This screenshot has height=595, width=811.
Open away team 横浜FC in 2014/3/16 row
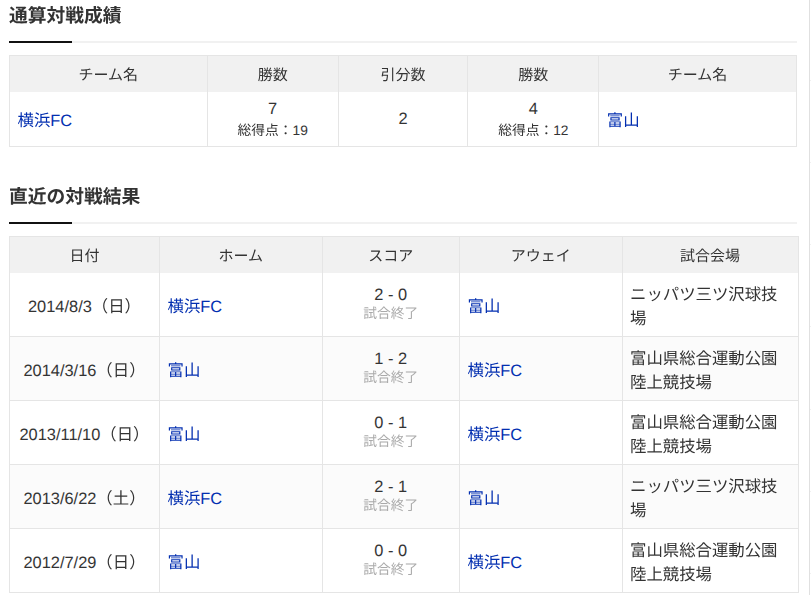494,370
